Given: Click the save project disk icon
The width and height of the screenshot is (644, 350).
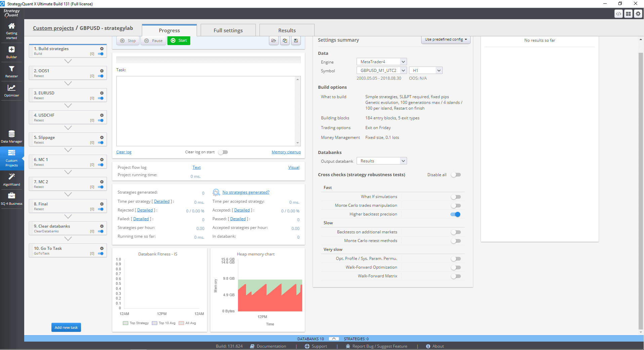Looking at the screenshot, I should coord(296,41).
